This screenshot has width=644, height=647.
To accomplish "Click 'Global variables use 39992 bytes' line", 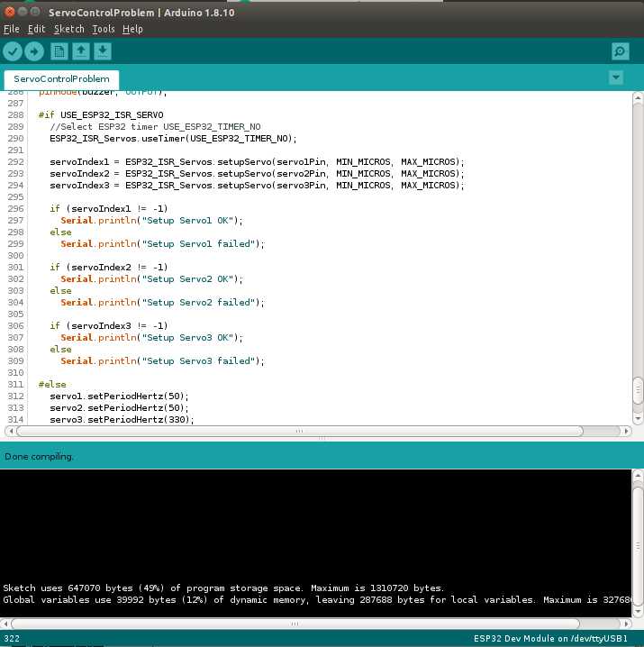I will pos(317,600).
